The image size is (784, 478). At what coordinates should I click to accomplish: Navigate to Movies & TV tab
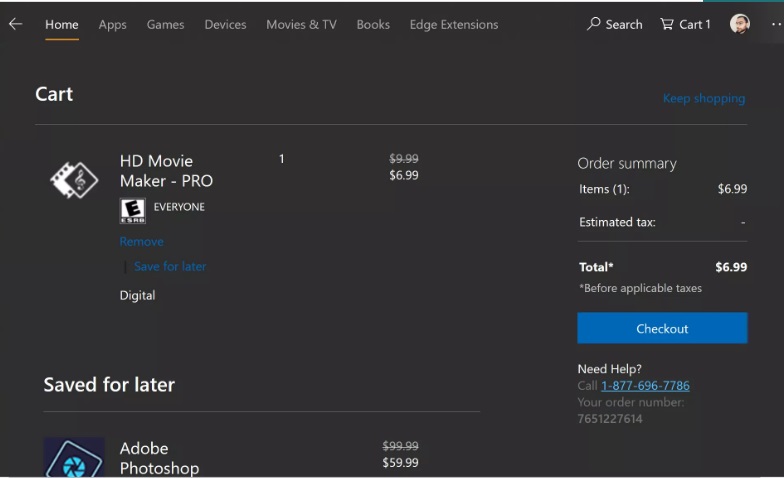[x=301, y=24]
